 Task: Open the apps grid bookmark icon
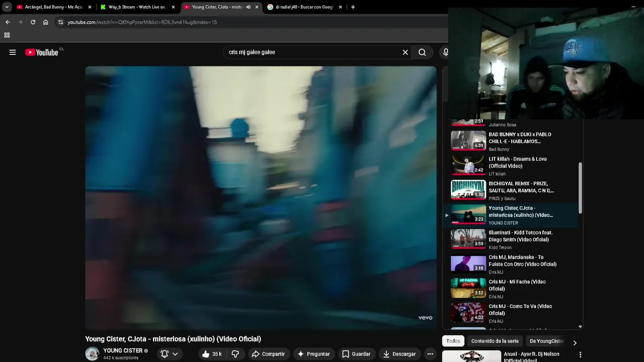point(7,35)
